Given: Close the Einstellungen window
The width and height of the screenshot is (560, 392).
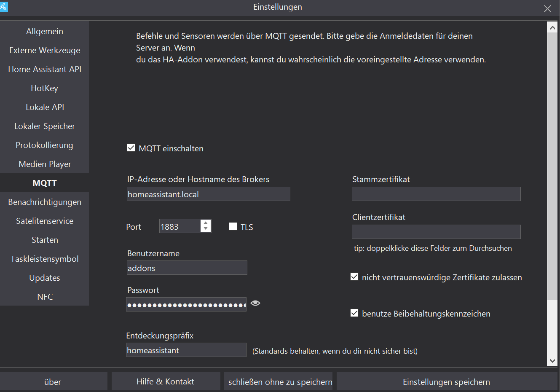Looking at the screenshot, I should click(547, 8).
